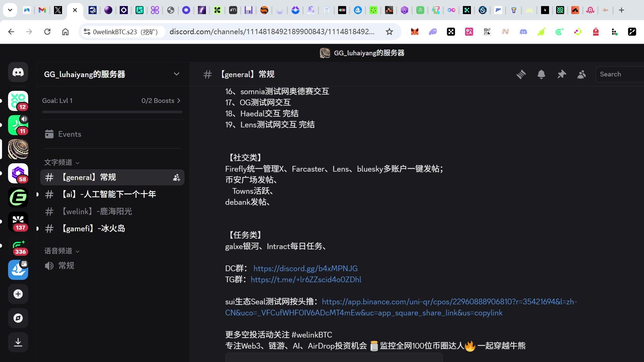Screen dimensions: 644x362
Task: Collapse the 文字频道 category
Action: (62, 163)
